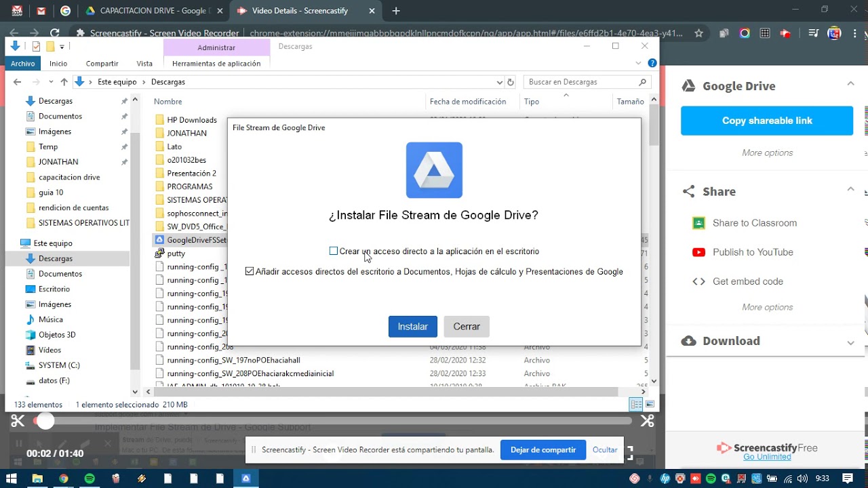Select datos (F:) drive
Viewport: 868px width, 488px height.
[54, 381]
